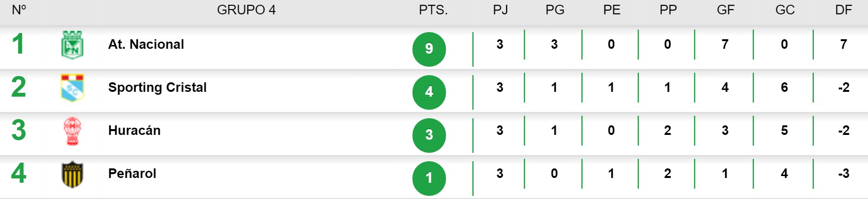Select the Peñarol team name
Viewport: 868px width, 199px height.
(132, 174)
